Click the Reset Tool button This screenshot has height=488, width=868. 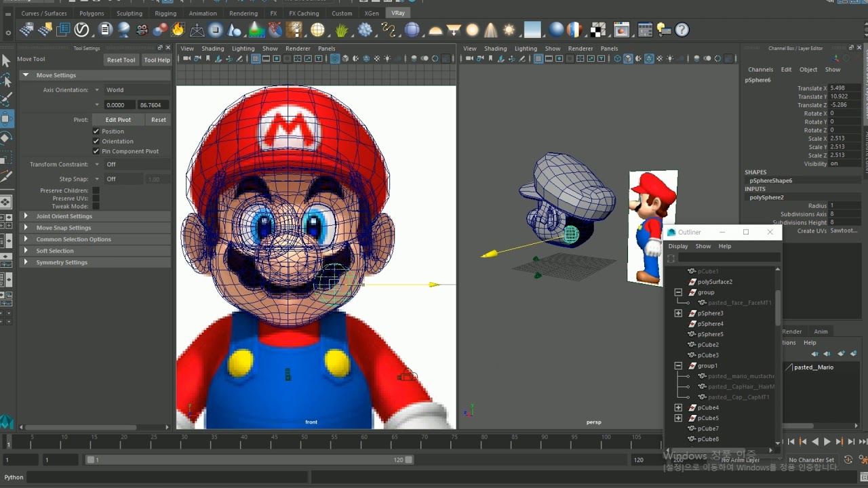(121, 60)
